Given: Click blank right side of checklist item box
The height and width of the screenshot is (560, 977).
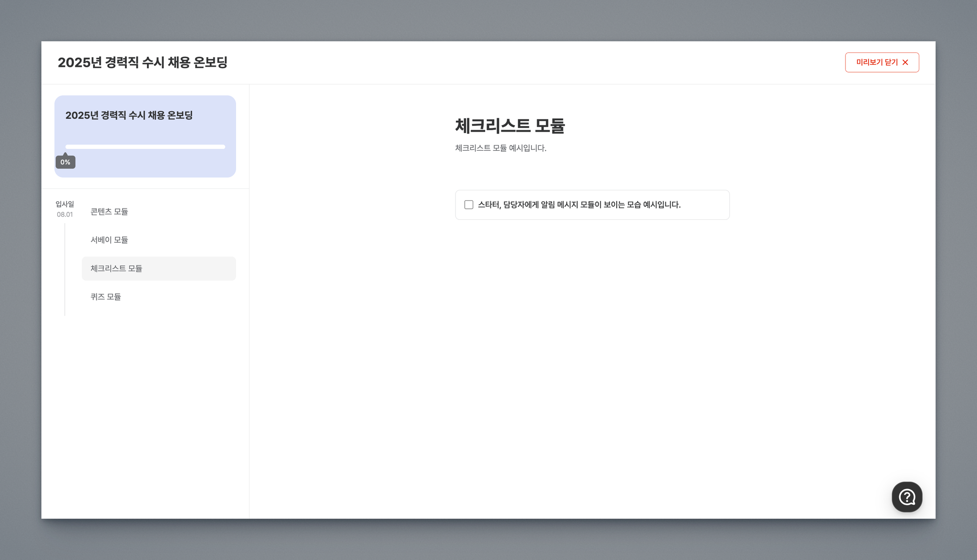Looking at the screenshot, I should tap(705, 205).
